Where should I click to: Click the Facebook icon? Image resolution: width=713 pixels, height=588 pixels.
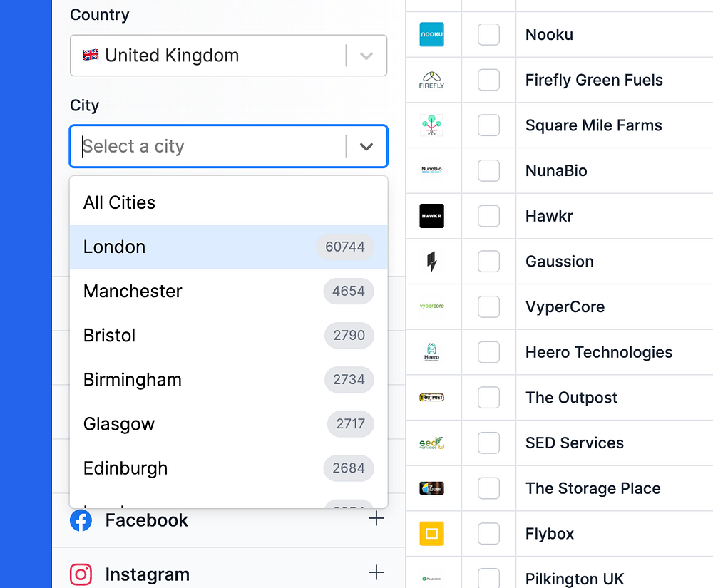pyautogui.click(x=81, y=520)
